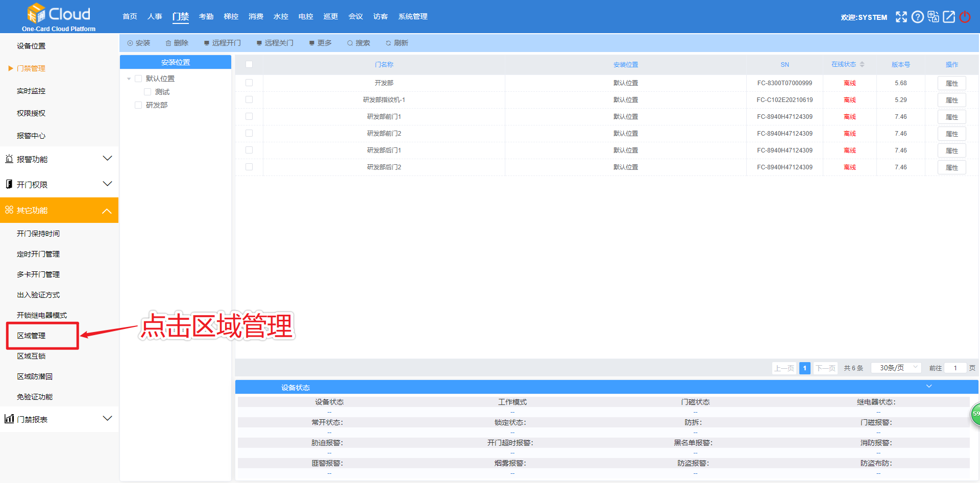Collapse the 设备状态 panel chevron
This screenshot has width=980, height=483.
pos(929,387)
